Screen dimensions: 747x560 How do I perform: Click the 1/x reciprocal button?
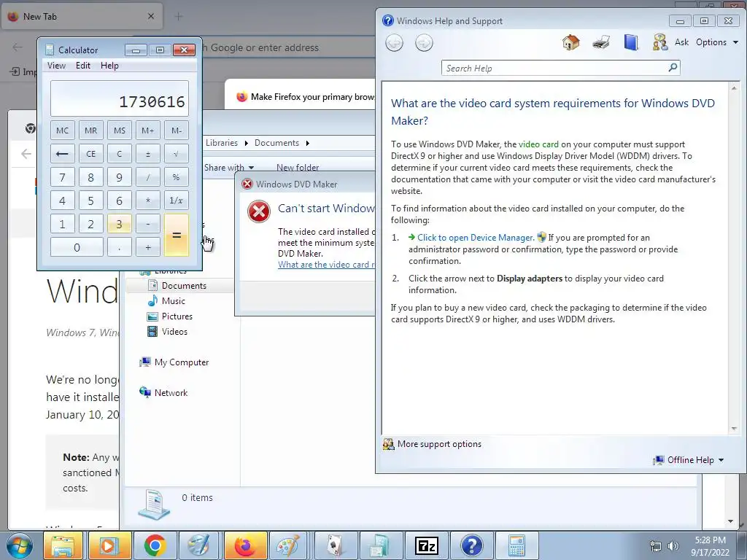pos(177,201)
